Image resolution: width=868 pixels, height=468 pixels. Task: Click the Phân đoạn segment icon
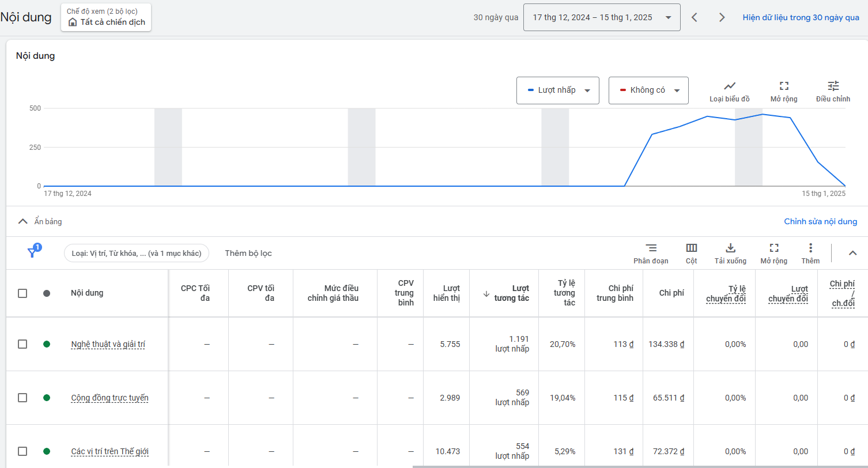tap(651, 248)
